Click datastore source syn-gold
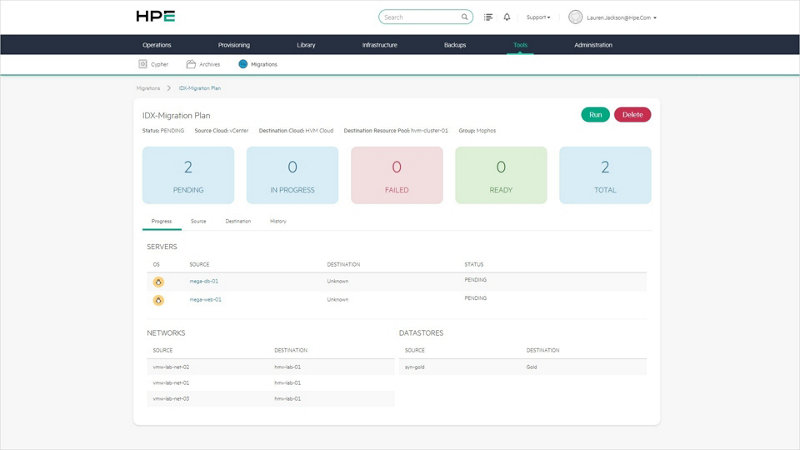 click(x=414, y=367)
